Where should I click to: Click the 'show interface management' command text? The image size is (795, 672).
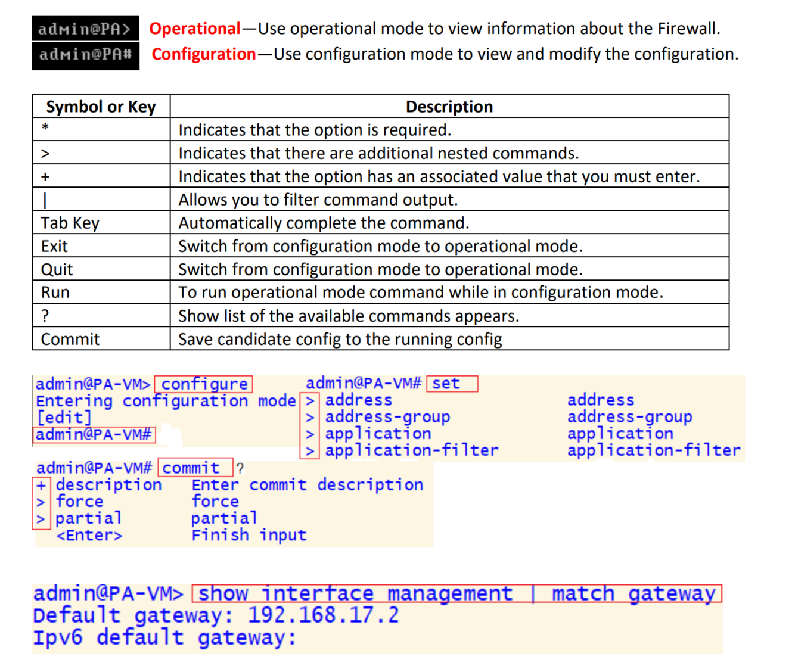355,594
